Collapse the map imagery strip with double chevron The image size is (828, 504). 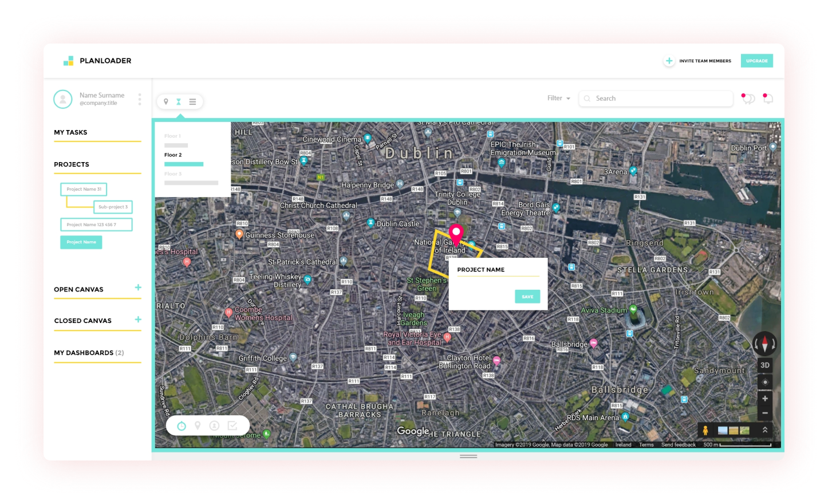pos(764,430)
